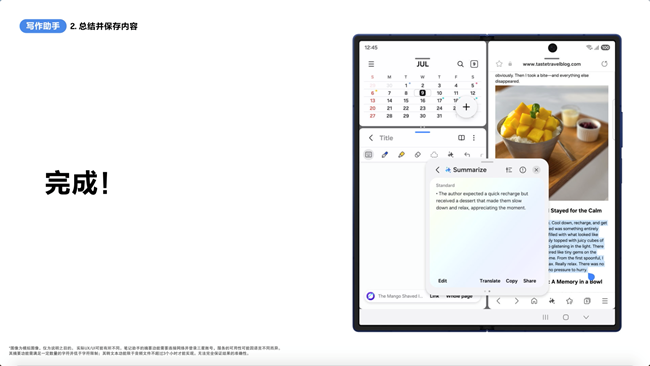Image resolution: width=650 pixels, height=366 pixels.
Task: Toggle keyboard text mode in notes toolbar
Action: coord(368,155)
